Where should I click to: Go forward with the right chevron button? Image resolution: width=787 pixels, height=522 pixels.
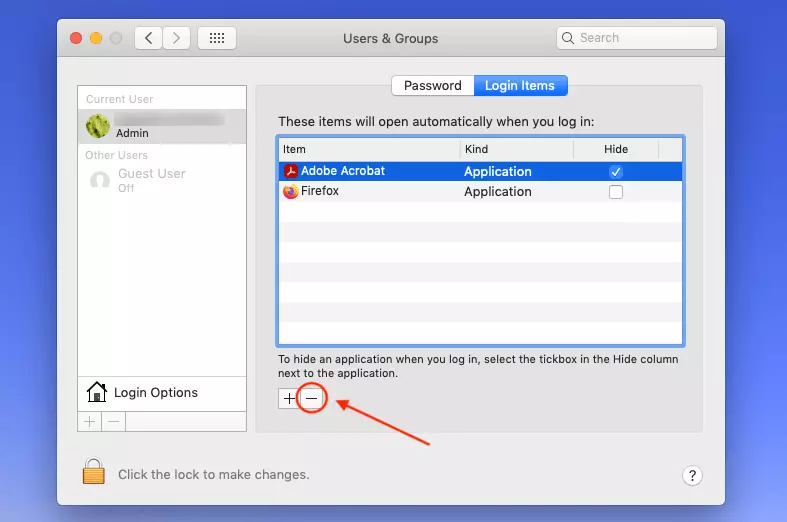click(x=177, y=38)
